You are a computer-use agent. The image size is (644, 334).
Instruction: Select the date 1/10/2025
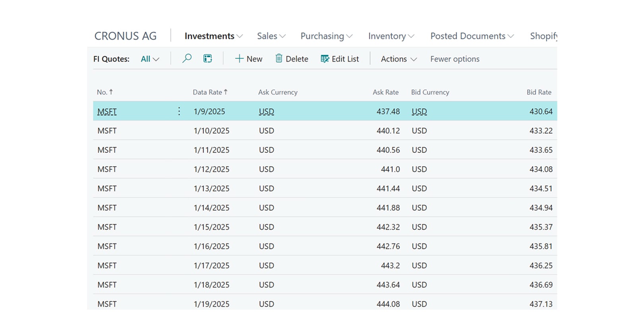pos(211,131)
